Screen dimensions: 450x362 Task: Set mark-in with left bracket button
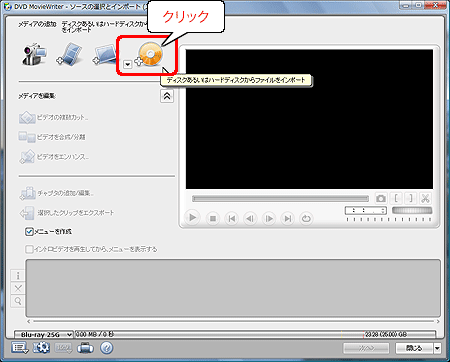tap(396, 198)
